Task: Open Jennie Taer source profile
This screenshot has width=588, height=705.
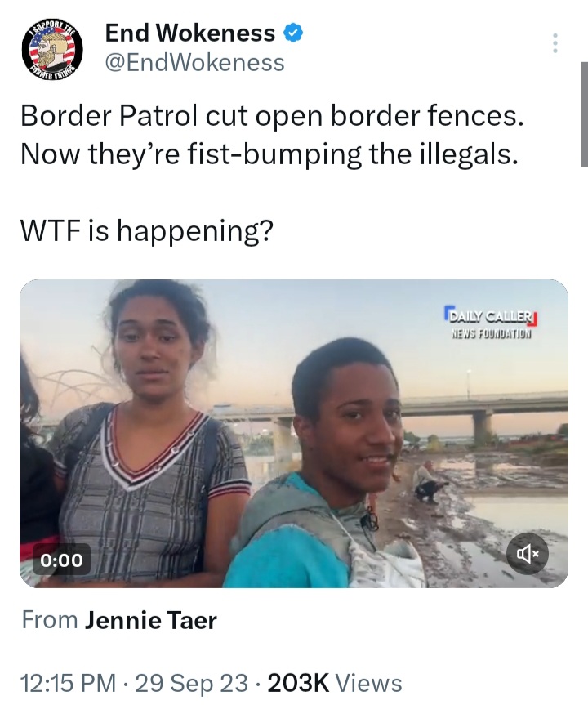Action: [151, 620]
